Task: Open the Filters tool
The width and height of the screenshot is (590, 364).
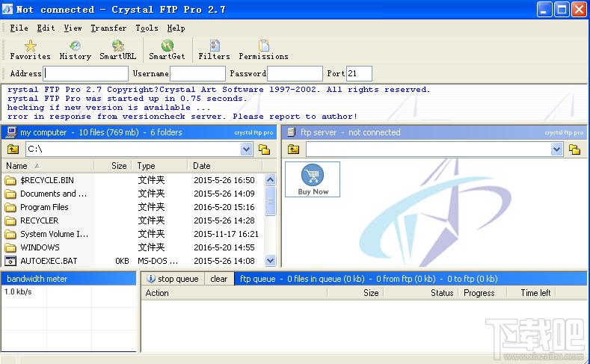Action: tap(215, 50)
